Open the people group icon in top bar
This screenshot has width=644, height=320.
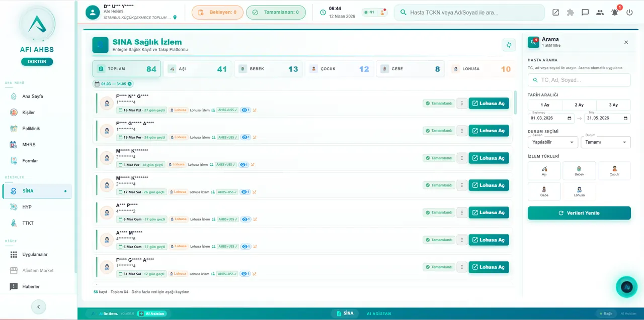pyautogui.click(x=600, y=13)
